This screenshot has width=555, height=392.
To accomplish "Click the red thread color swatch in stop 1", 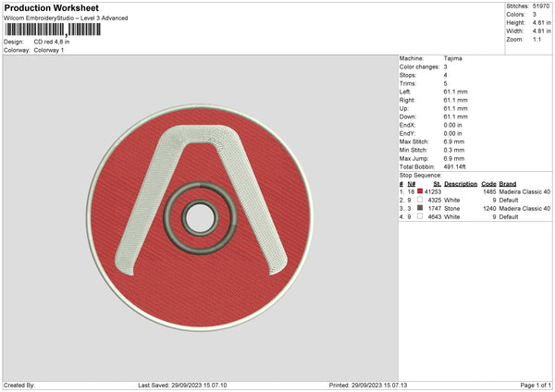I will coord(420,191).
